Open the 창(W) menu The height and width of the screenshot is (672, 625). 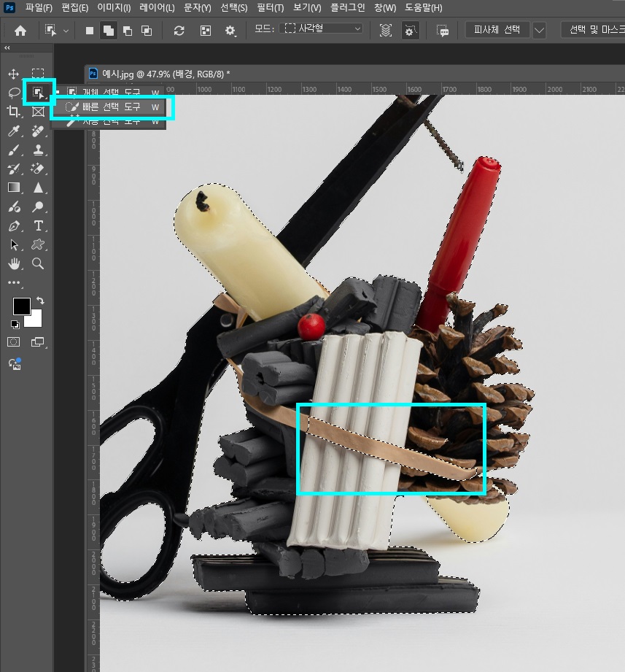[x=385, y=8]
